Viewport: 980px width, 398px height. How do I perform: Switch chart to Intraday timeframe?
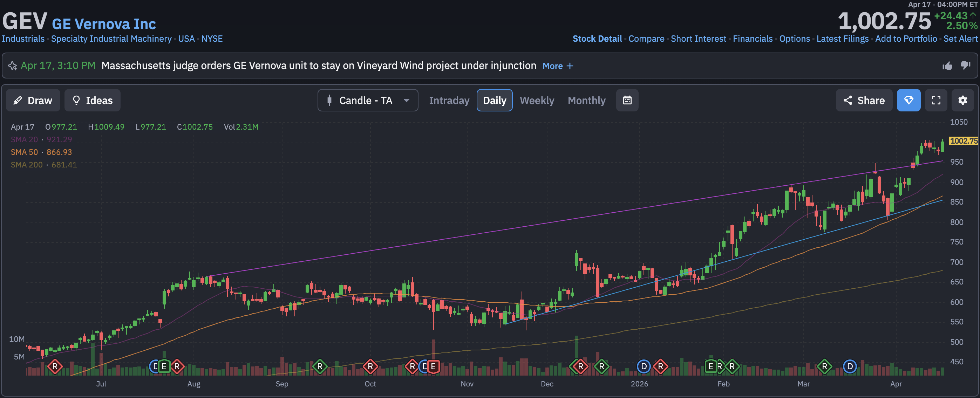click(x=449, y=100)
